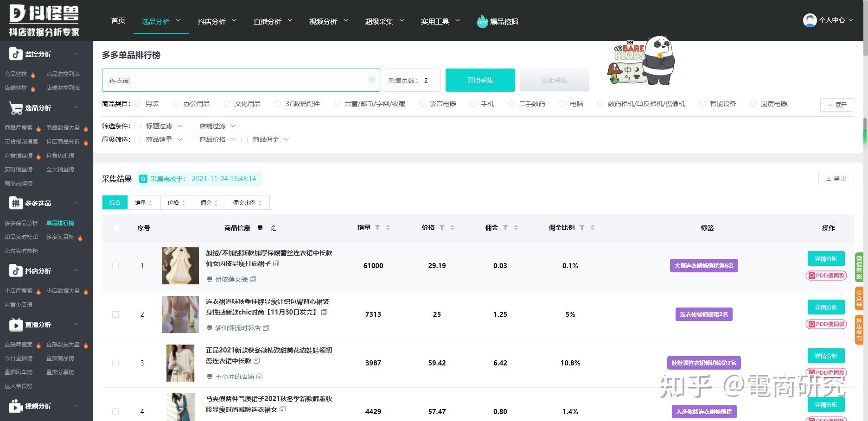Open 商品库搜索 in sidebar
The width and height of the screenshot is (868, 421).
coord(19,128)
